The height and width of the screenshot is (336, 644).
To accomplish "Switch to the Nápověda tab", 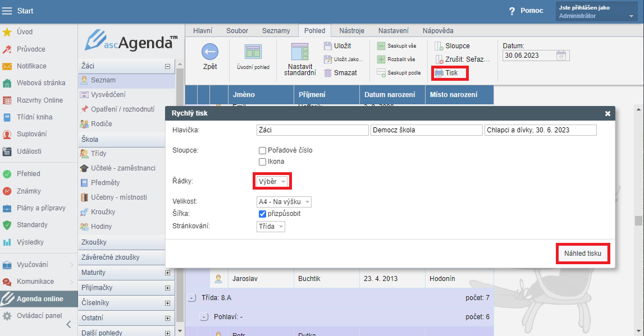I will [x=438, y=31].
